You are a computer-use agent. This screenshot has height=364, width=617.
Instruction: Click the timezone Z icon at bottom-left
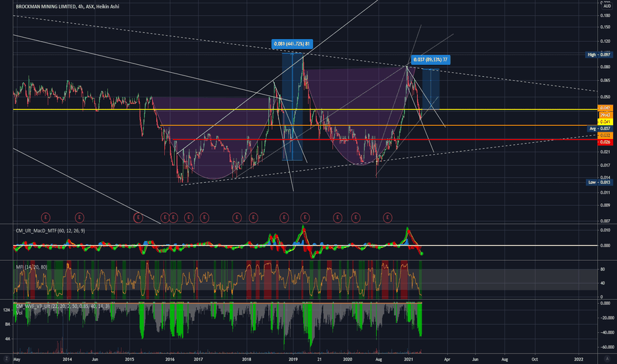coord(6,359)
